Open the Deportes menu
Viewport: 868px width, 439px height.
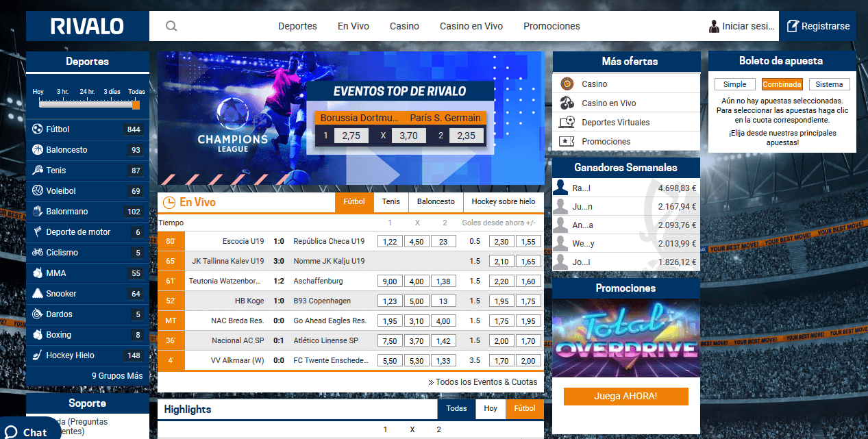pos(297,26)
